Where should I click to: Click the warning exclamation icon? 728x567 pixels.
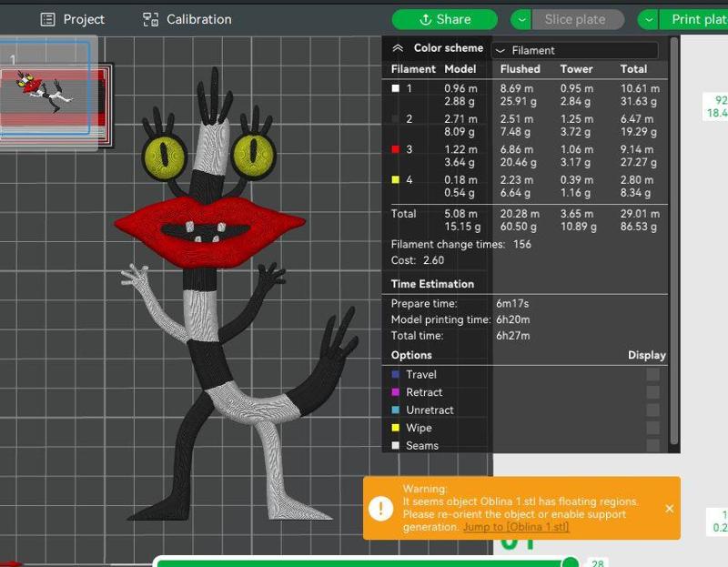(380, 509)
